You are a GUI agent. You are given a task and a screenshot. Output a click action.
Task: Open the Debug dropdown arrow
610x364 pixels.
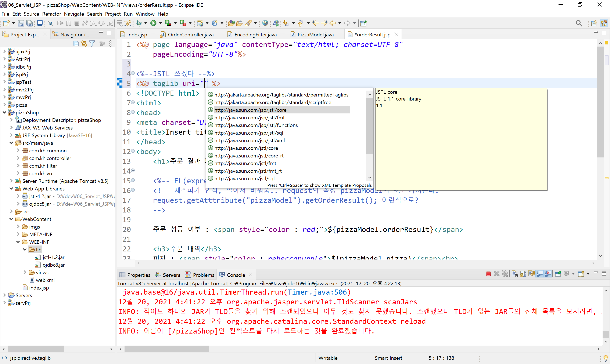tap(146, 23)
